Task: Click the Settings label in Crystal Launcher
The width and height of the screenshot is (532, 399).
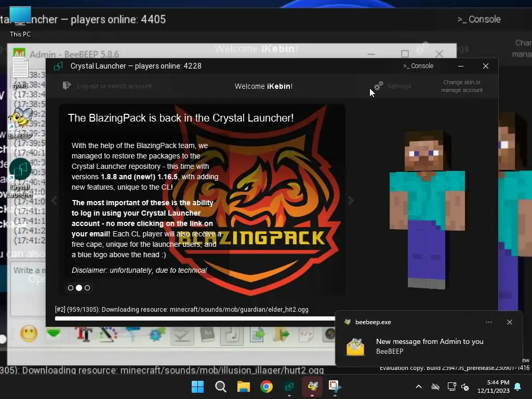Action: [400, 86]
